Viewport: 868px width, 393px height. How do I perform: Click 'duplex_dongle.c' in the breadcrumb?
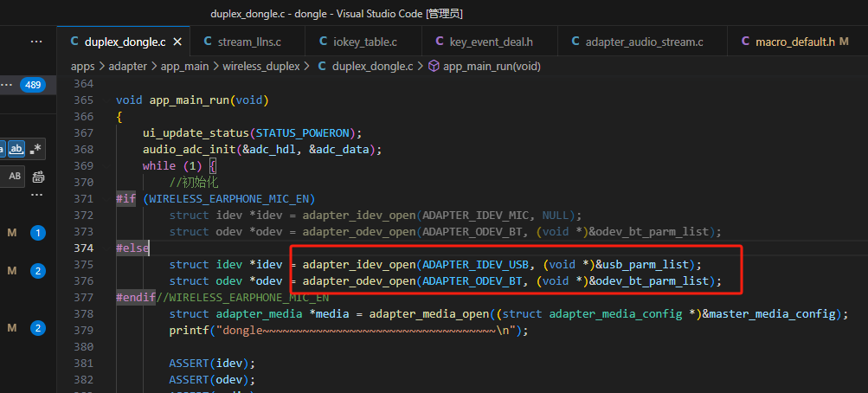pyautogui.click(x=372, y=67)
